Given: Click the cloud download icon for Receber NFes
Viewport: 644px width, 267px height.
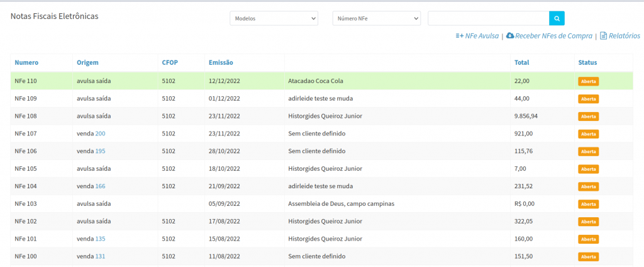Looking at the screenshot, I should coord(510,36).
